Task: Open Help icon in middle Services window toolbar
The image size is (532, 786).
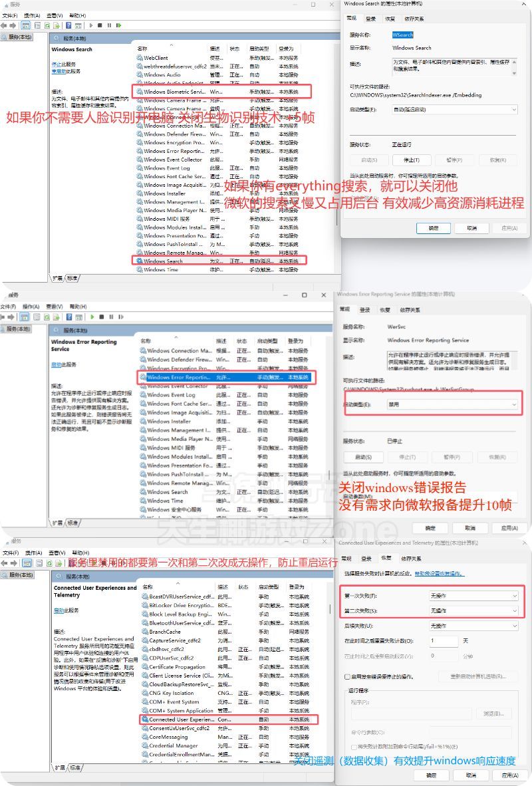Action: click(69, 317)
